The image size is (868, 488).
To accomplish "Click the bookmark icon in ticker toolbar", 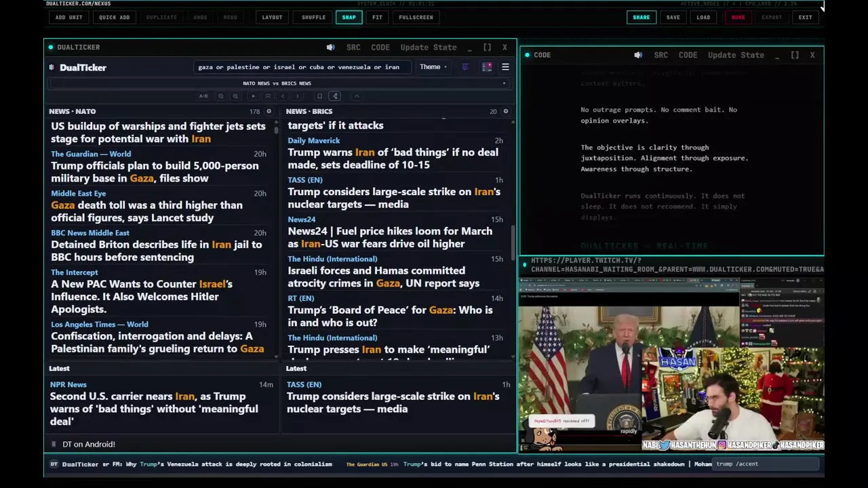I will (319, 96).
